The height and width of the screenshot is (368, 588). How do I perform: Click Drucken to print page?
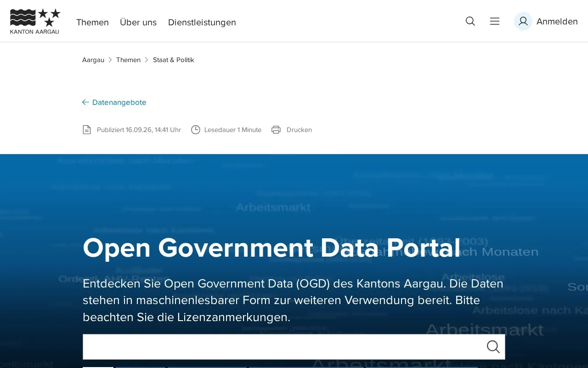[299, 130]
